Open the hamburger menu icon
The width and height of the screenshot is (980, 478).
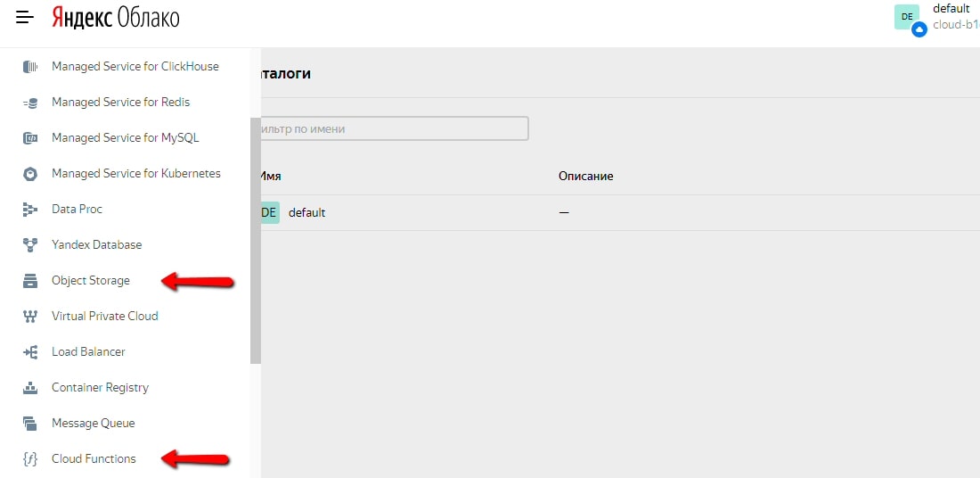pyautogui.click(x=25, y=18)
